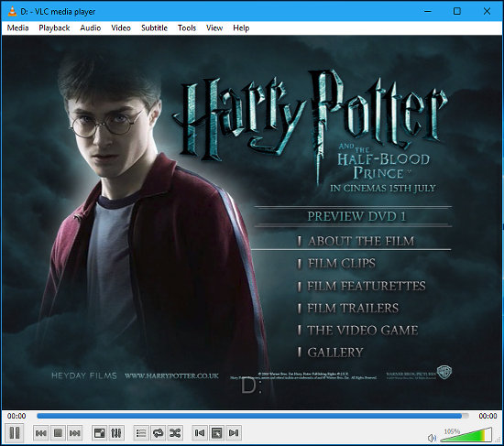Screen dimensions: 504x446
Task: Open the View menu
Action: (x=214, y=28)
